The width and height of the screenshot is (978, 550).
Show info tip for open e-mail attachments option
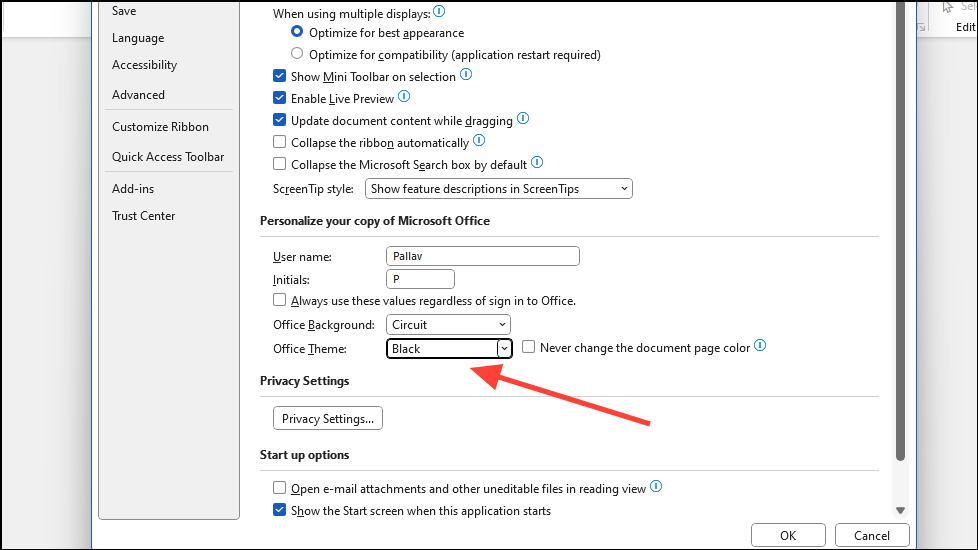point(656,486)
